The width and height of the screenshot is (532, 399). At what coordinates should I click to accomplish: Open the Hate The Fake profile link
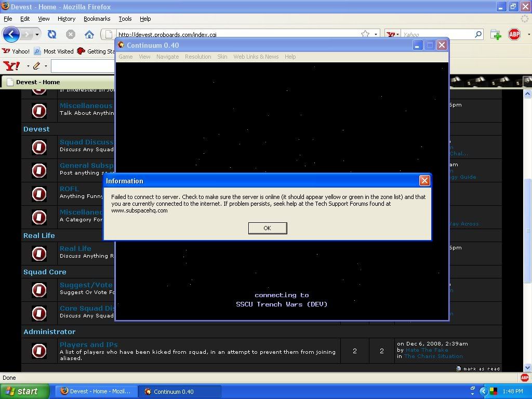(x=427, y=350)
